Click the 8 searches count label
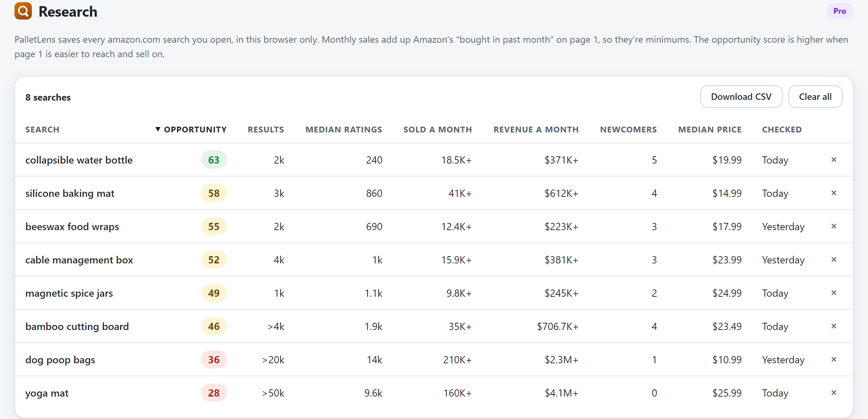The width and height of the screenshot is (868, 419). click(48, 97)
